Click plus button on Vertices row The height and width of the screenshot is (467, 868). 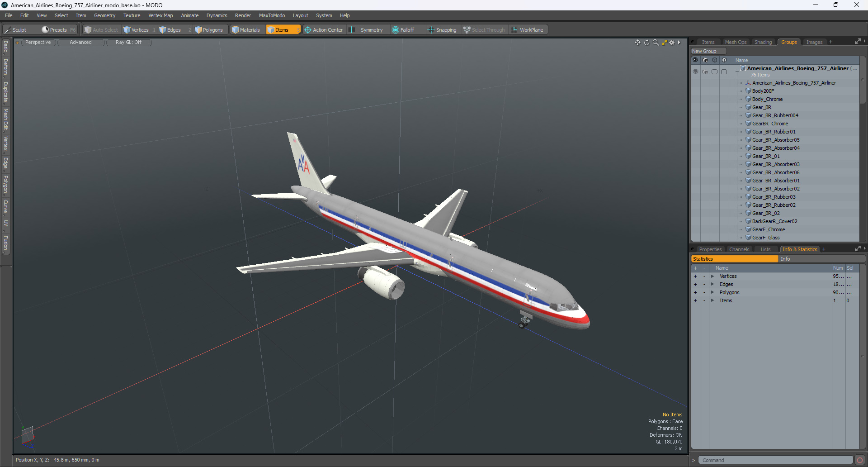[x=695, y=276]
